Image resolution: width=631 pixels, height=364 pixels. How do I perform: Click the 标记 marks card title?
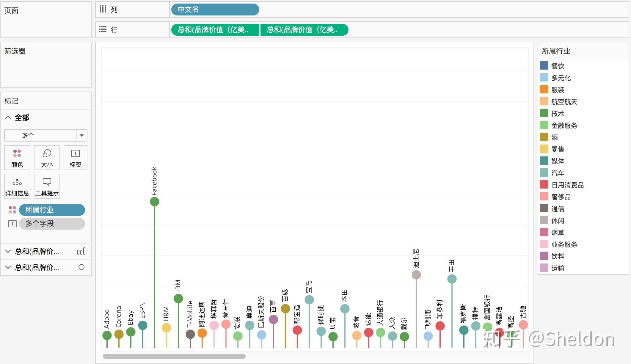pos(11,101)
